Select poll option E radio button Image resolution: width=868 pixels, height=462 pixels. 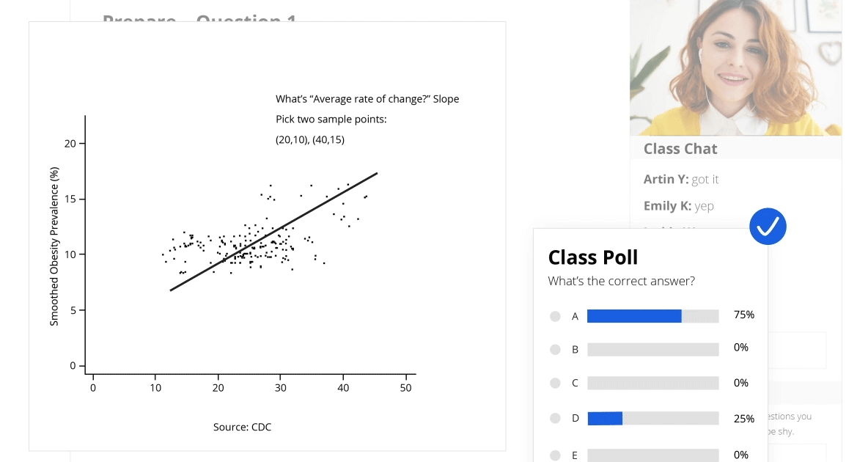click(555, 455)
